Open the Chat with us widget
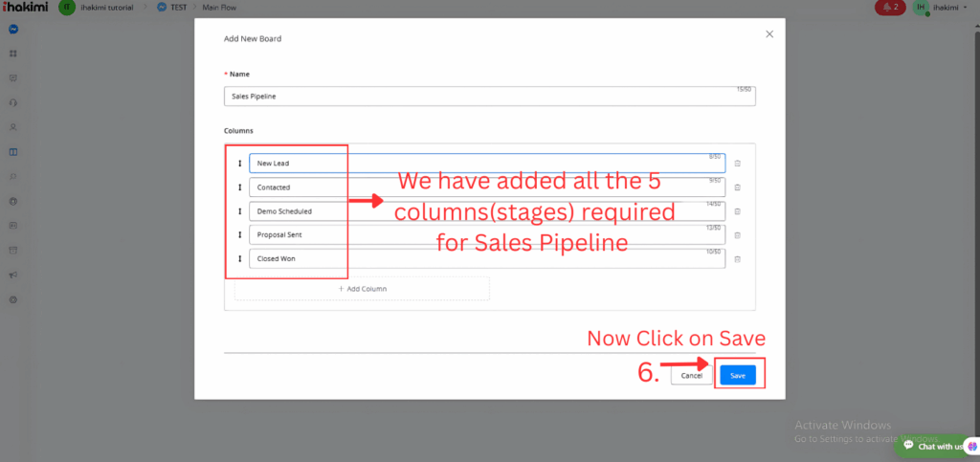980x462 pixels. pos(934,446)
